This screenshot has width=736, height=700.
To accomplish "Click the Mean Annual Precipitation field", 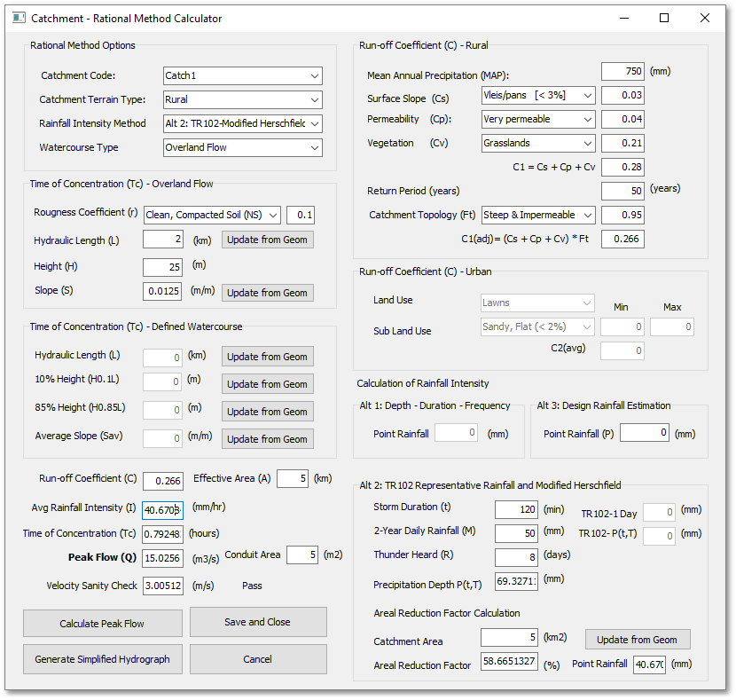I will [622, 71].
